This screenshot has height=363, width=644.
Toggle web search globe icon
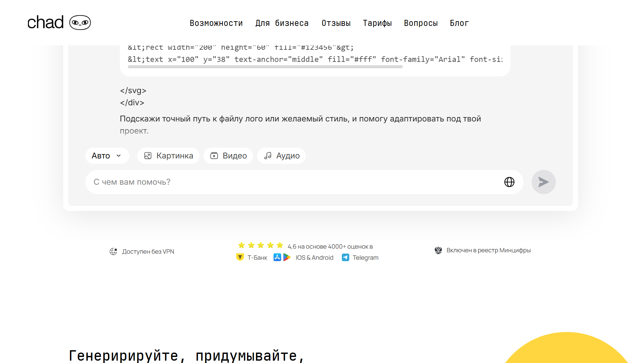click(509, 182)
